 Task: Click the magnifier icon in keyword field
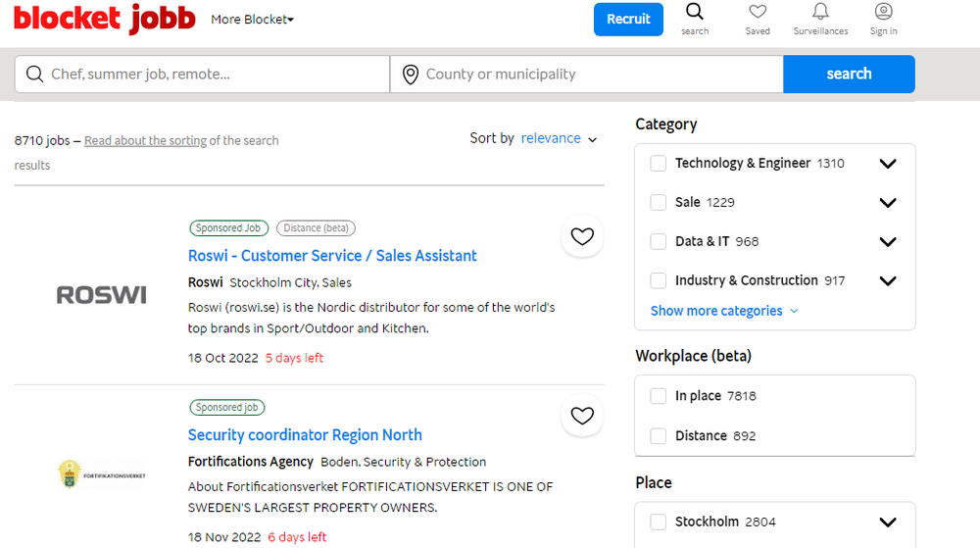[35, 75]
